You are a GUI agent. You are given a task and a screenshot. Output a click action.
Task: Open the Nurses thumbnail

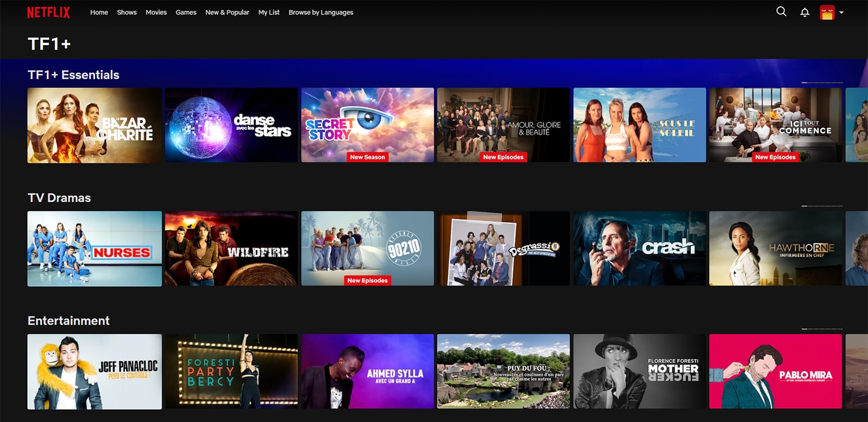click(95, 249)
